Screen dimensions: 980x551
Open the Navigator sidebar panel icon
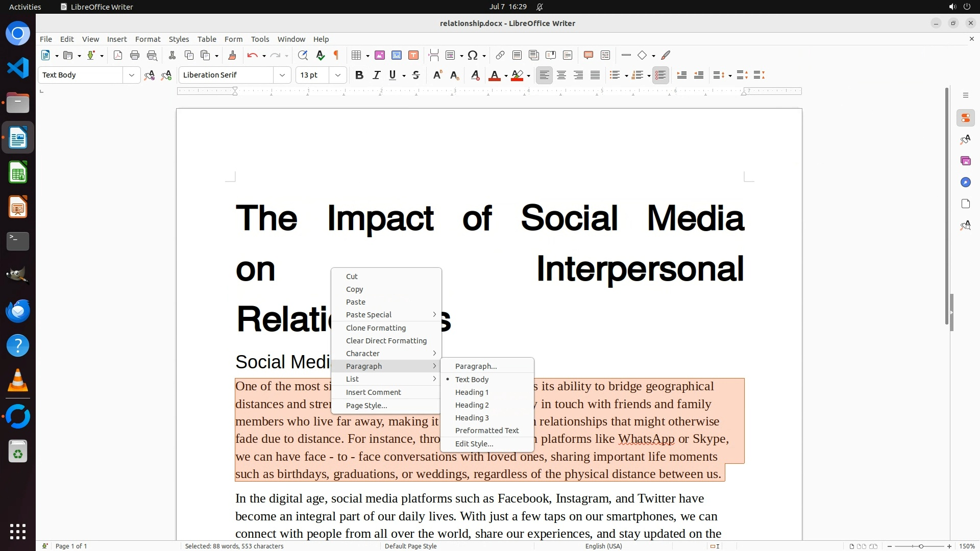[965, 182]
